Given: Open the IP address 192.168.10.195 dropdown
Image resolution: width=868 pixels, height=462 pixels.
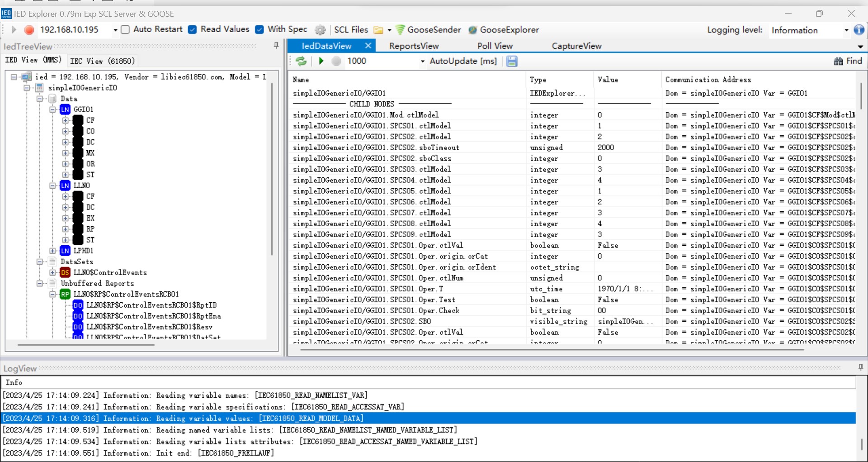Looking at the screenshot, I should click(115, 30).
